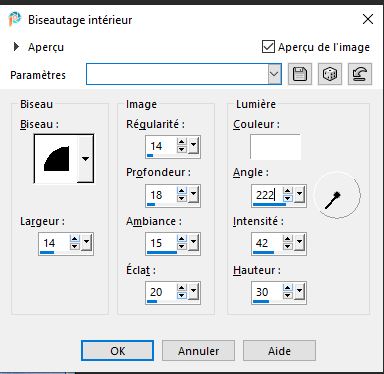384x374 pixels.
Task: Click the PaintShop Pro logo in the title bar
Action: [15, 19]
